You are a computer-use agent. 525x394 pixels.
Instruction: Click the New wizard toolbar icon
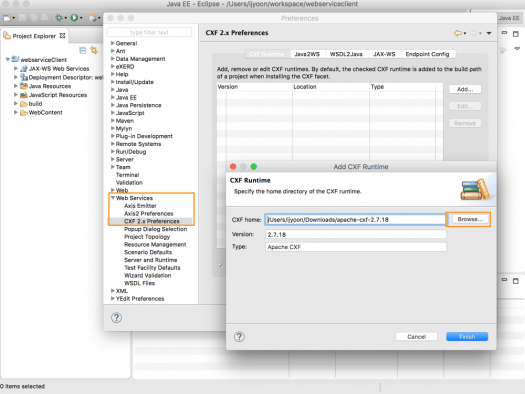(7, 17)
